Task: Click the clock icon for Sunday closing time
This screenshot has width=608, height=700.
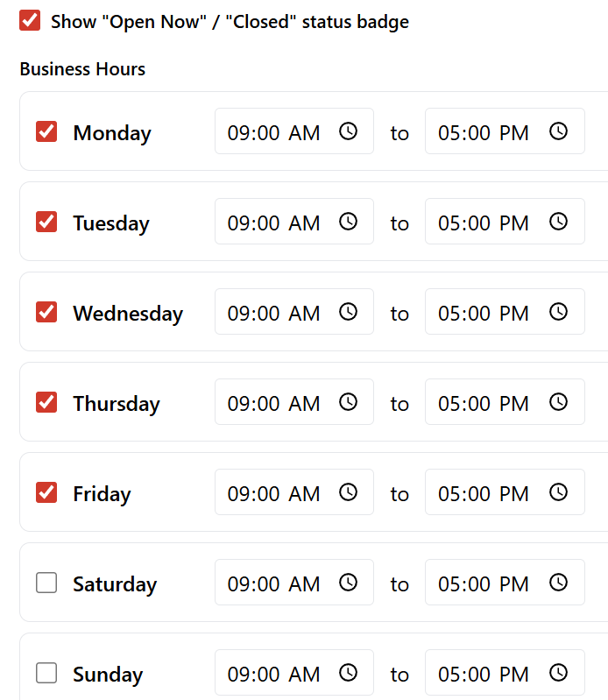Action: click(x=559, y=673)
